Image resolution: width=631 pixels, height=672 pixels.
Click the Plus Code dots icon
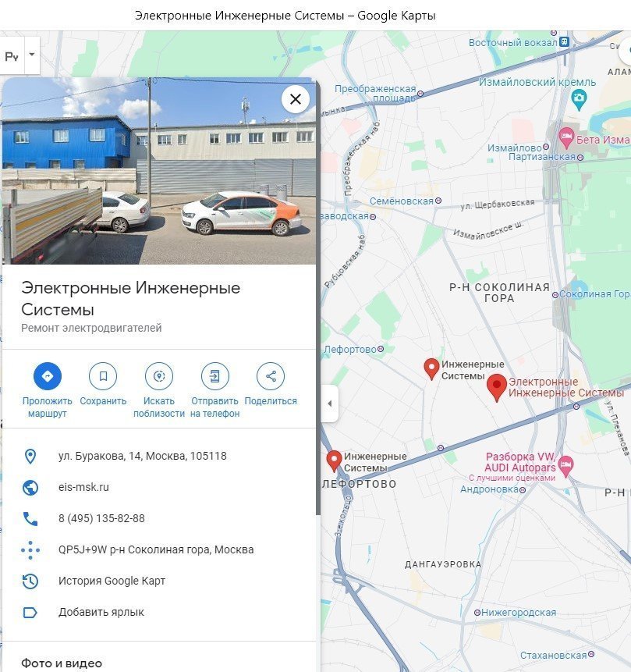pos(30,550)
